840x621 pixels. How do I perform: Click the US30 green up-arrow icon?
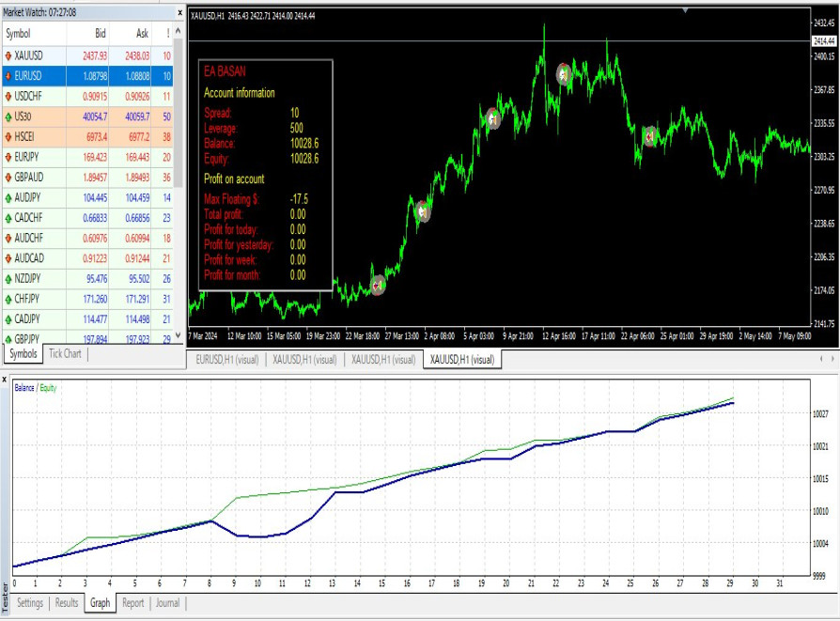tap(8, 116)
